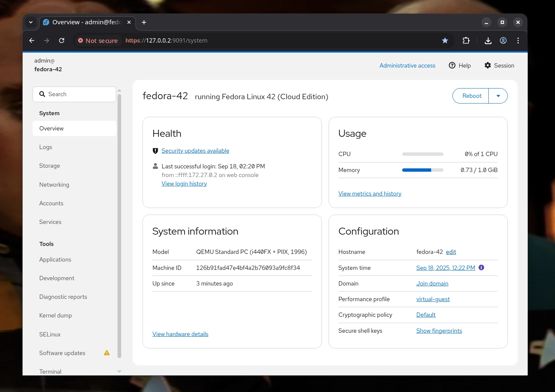This screenshot has width=555, height=392.
Task: Open the browser Extensions puzzle icon
Action: click(x=466, y=40)
